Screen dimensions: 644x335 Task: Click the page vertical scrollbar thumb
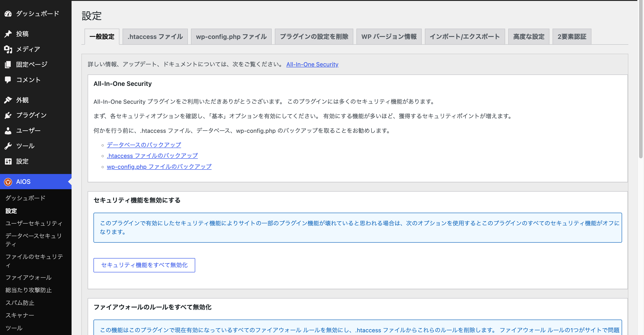pyautogui.click(x=640, y=79)
